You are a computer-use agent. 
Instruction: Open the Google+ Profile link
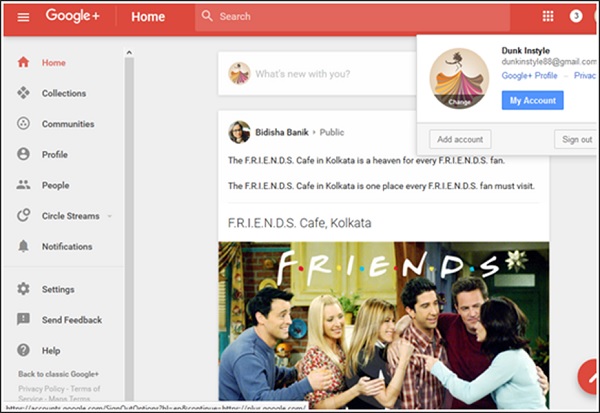click(x=529, y=75)
